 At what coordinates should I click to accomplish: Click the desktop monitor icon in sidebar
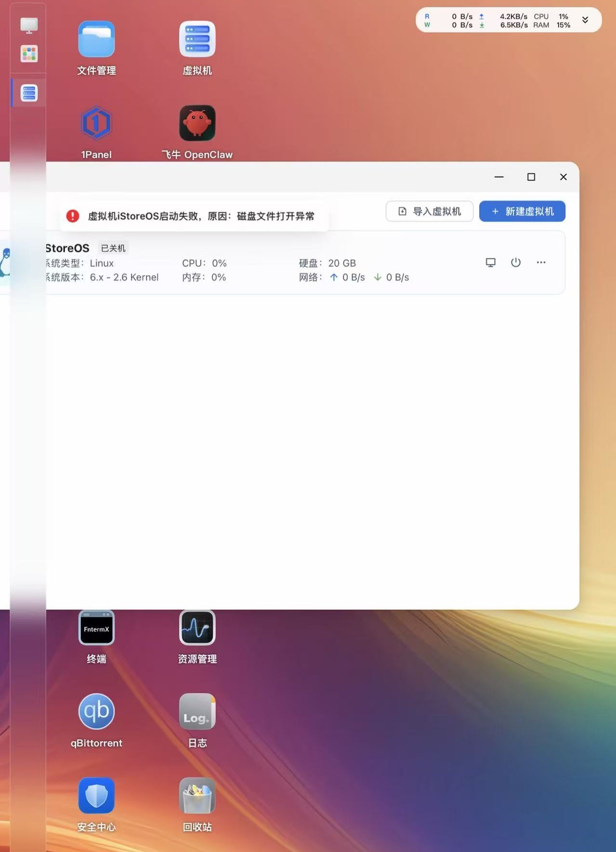pos(29,25)
